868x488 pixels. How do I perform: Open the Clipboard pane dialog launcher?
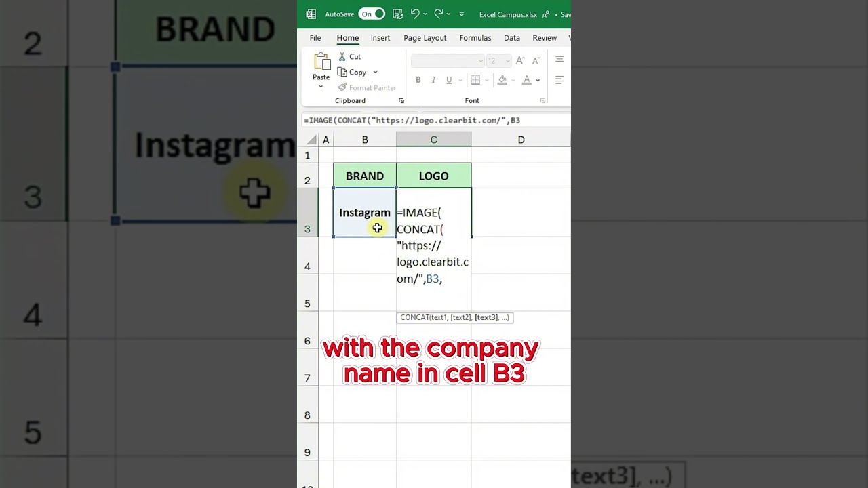(401, 101)
